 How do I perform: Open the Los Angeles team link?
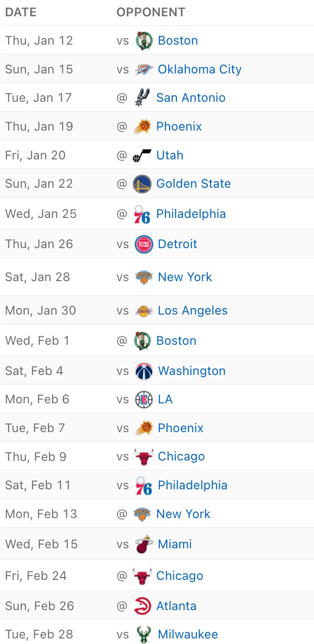pos(193,310)
